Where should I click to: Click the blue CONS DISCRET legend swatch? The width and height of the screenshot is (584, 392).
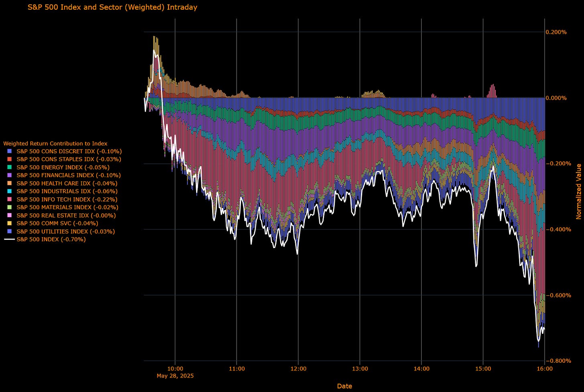click(10, 151)
